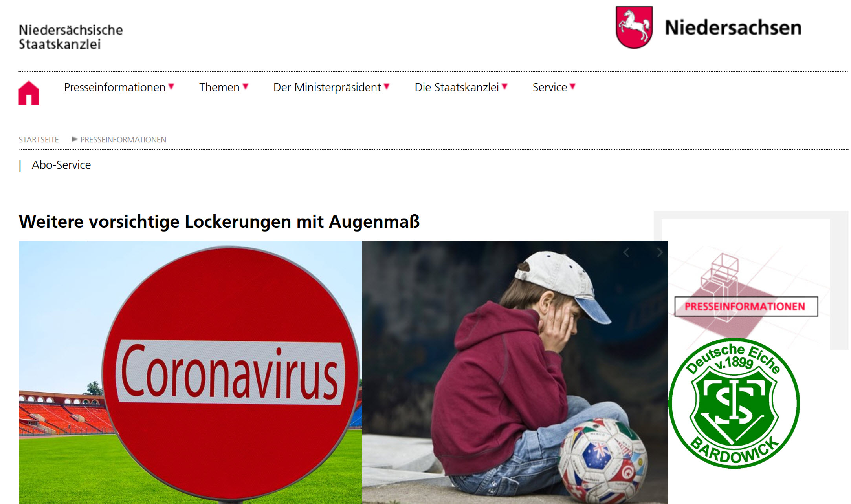Open the Service menu item

coord(550,87)
